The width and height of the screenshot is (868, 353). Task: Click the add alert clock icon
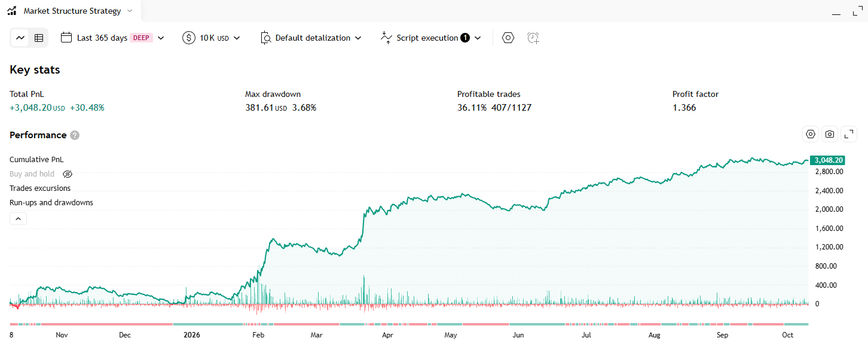click(533, 38)
